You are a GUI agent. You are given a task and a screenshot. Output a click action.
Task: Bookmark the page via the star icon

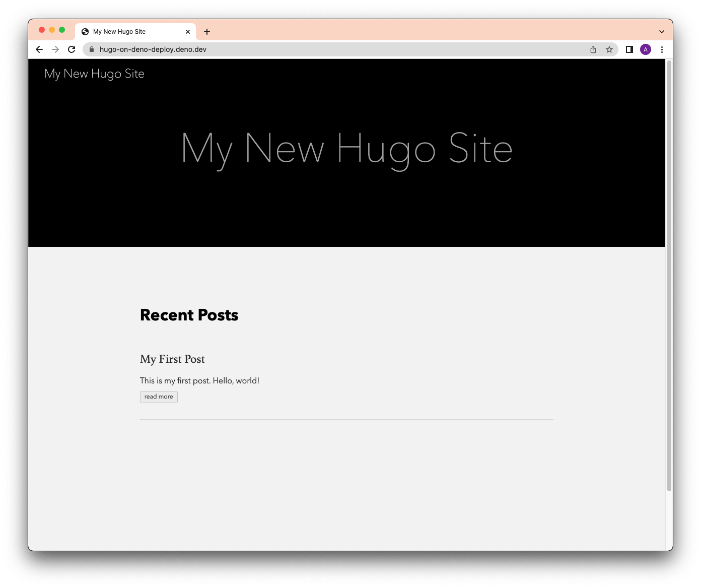(x=609, y=49)
